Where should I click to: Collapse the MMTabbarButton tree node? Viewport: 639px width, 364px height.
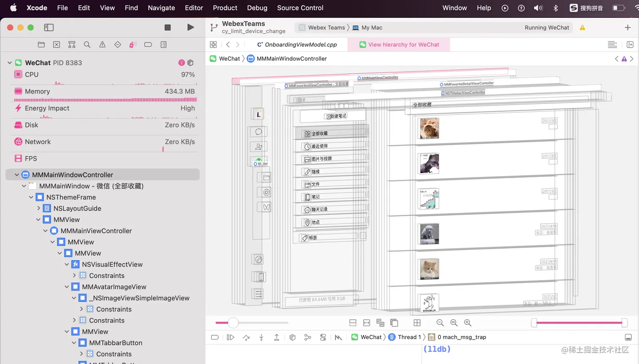click(x=74, y=343)
